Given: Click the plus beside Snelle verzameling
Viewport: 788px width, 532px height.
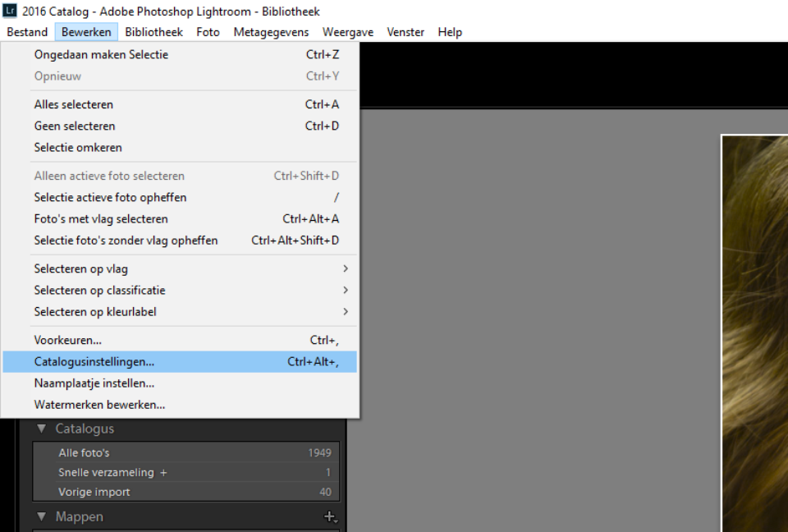Looking at the screenshot, I should pyautogui.click(x=163, y=473).
